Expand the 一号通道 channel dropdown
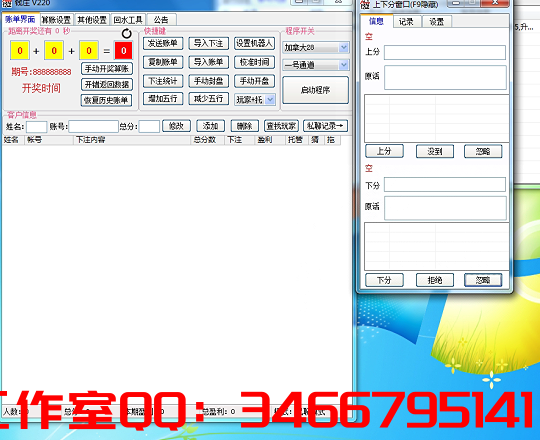This screenshot has width=540, height=440. (344, 65)
